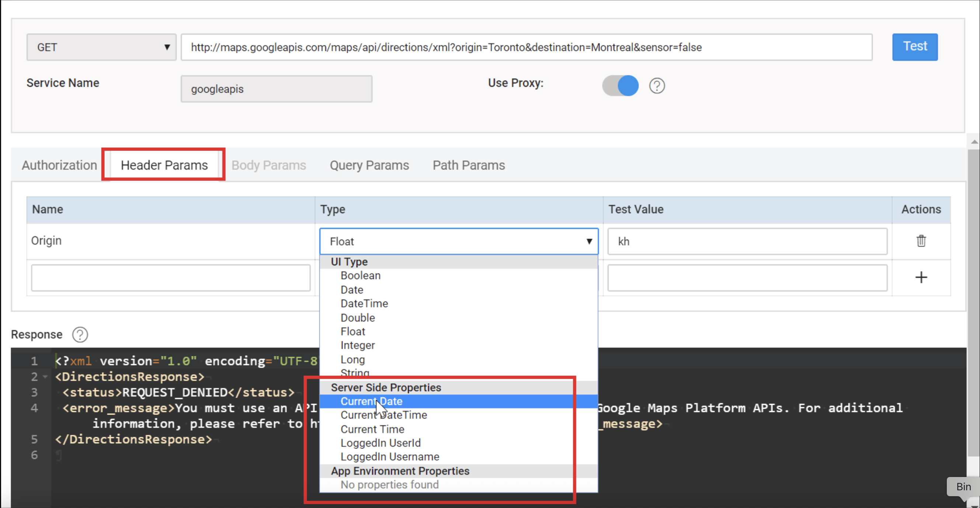The image size is (980, 508).
Task: Collapse the Float type dropdown
Action: [458, 241]
